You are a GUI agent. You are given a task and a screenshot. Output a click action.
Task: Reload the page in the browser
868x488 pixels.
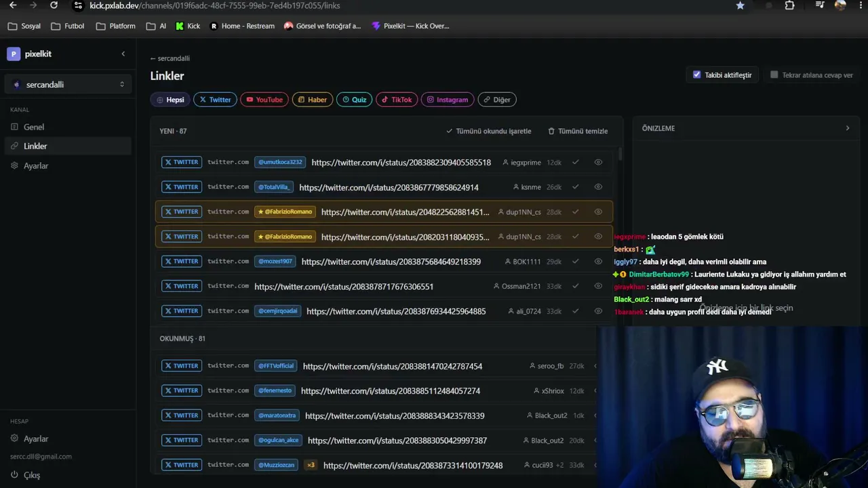(x=54, y=5)
